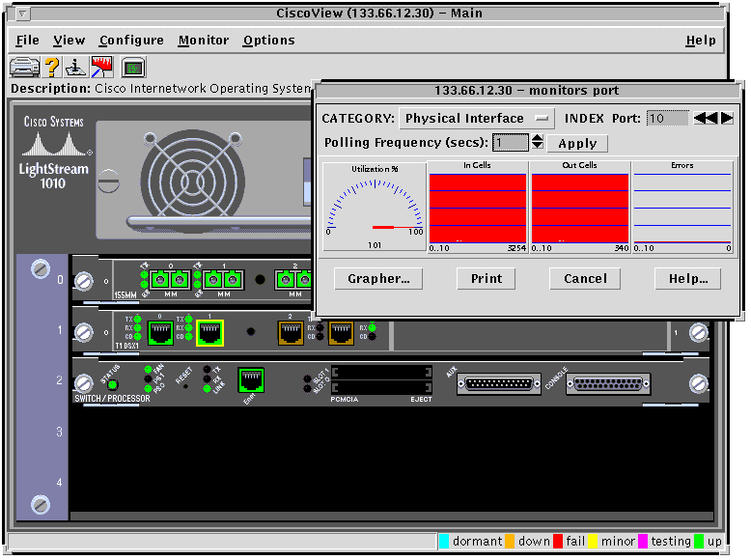The image size is (751, 560).
Task: Click the CONSOLE serial connector
Action: [x=607, y=383]
